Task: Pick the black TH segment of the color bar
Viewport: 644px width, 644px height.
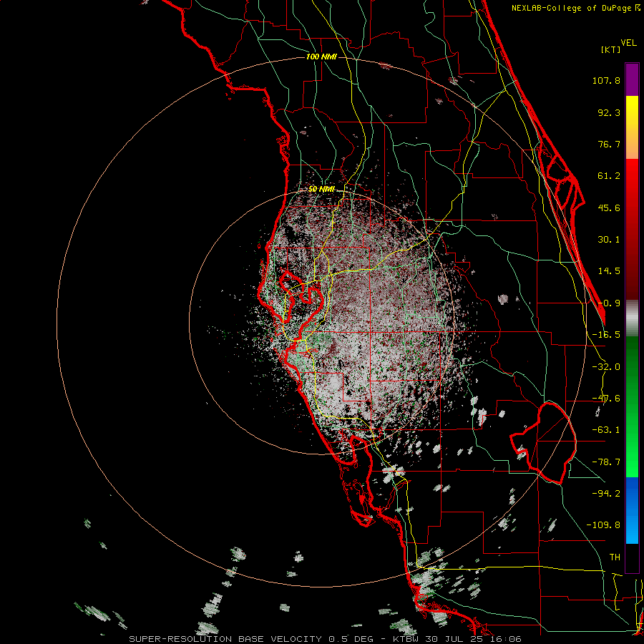Action: point(632,557)
